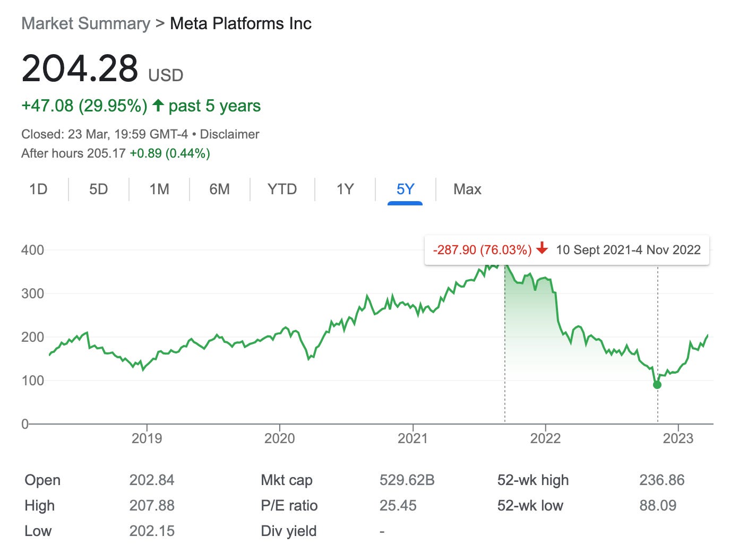
Task: Click the USD currency label
Action: click(x=166, y=75)
